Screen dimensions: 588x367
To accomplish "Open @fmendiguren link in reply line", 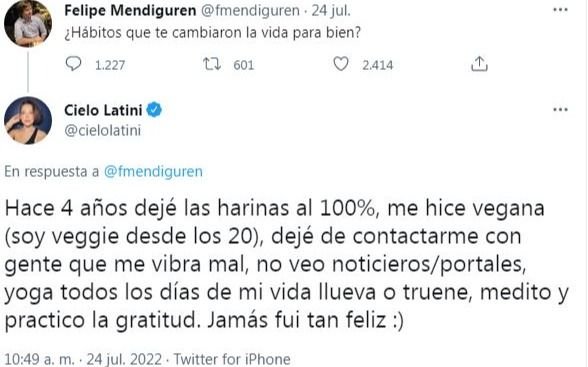I will [153, 171].
